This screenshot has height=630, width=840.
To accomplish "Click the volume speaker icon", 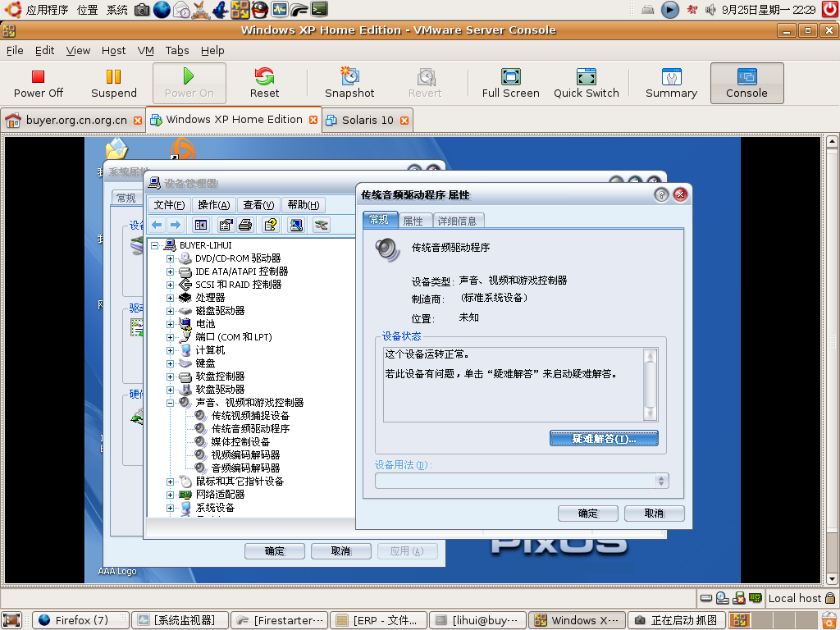I will tap(710, 10).
